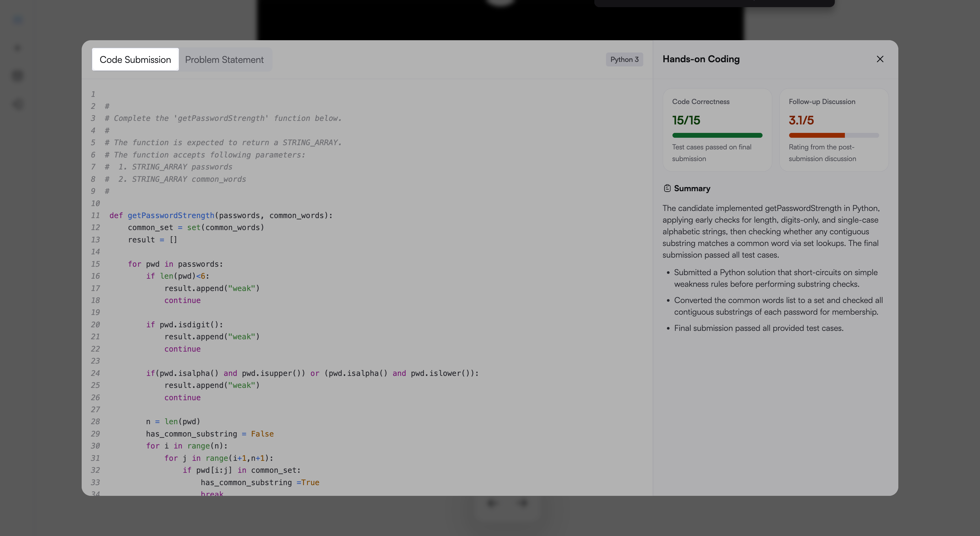Click the Summary clipboard icon

point(667,188)
